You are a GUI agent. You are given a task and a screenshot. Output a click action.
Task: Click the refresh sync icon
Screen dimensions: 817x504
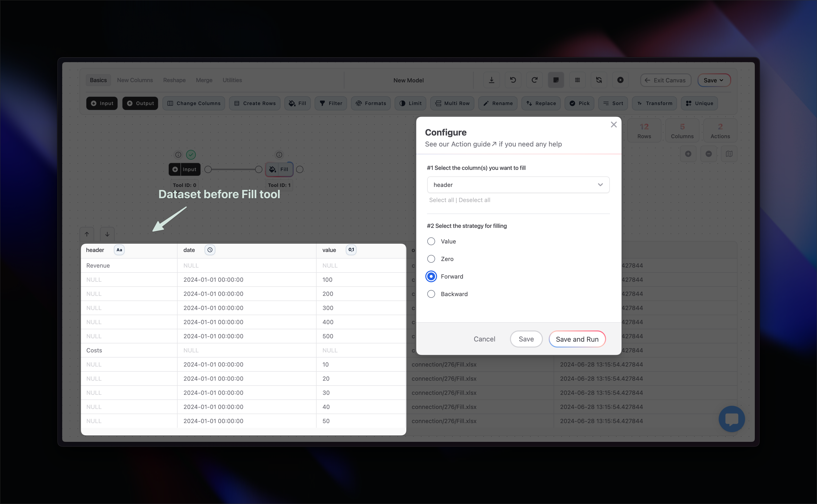(x=599, y=80)
